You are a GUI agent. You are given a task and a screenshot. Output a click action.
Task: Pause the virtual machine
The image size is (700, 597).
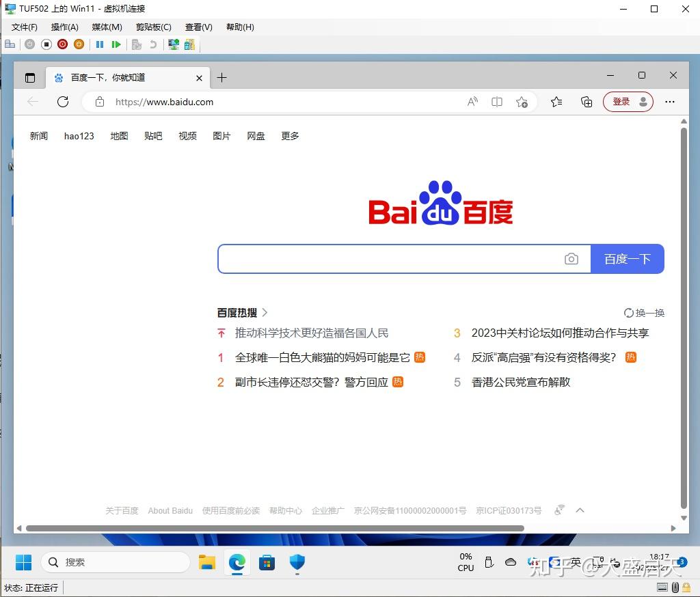(100, 44)
